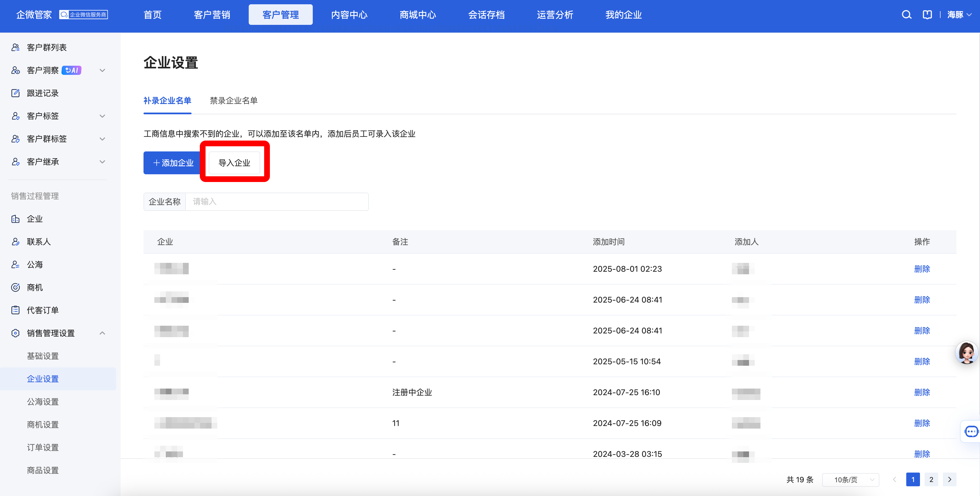The image size is (980, 496).
Task: Collapse the 销售管理设置 section chevron
Action: coord(102,333)
